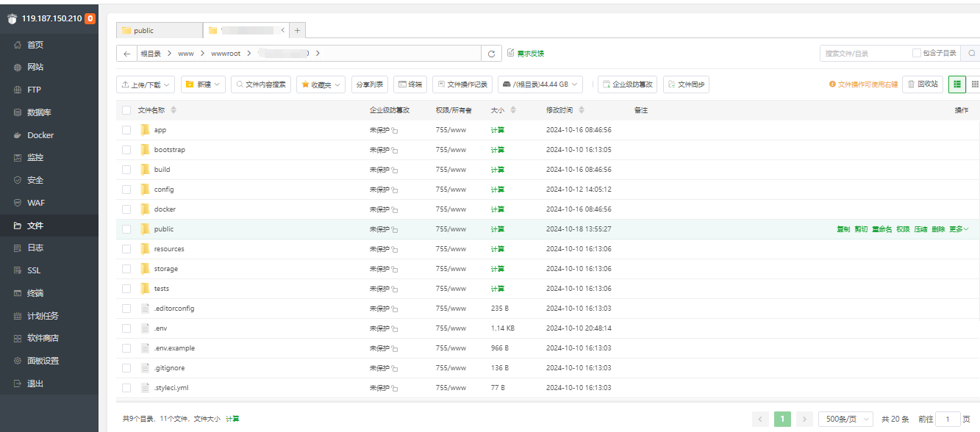Check the docker folder checkbox

click(x=126, y=209)
